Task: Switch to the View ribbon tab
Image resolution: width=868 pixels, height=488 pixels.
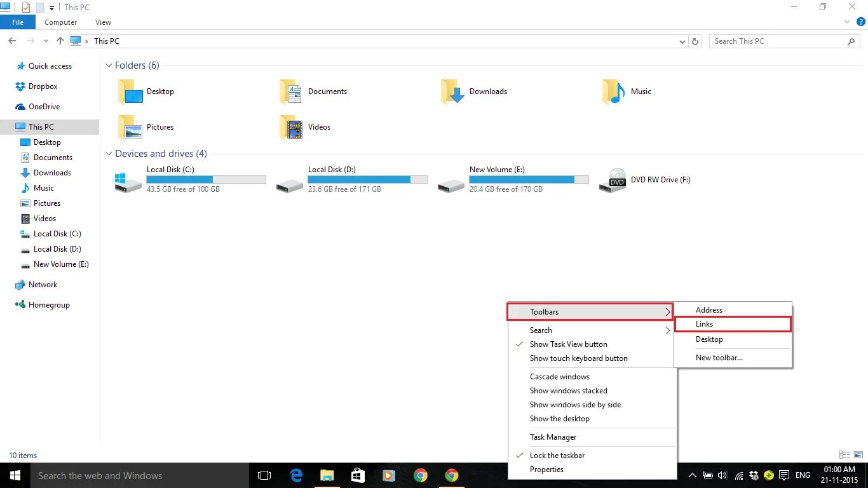Action: tap(103, 22)
